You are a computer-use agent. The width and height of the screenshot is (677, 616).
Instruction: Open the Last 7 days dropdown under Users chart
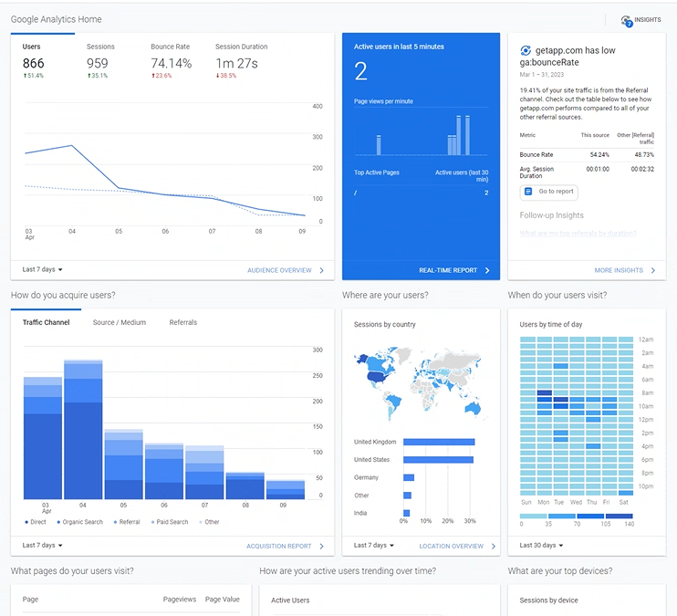click(x=42, y=269)
